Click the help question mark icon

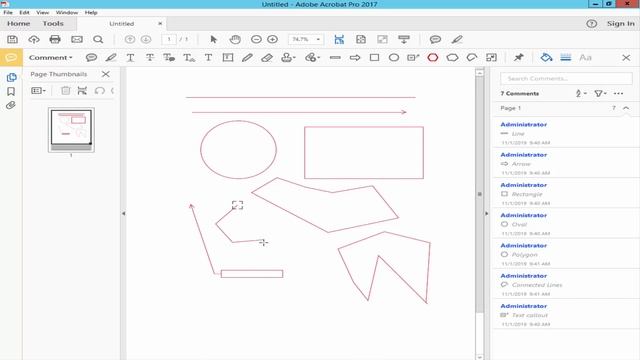pyautogui.click(x=591, y=24)
